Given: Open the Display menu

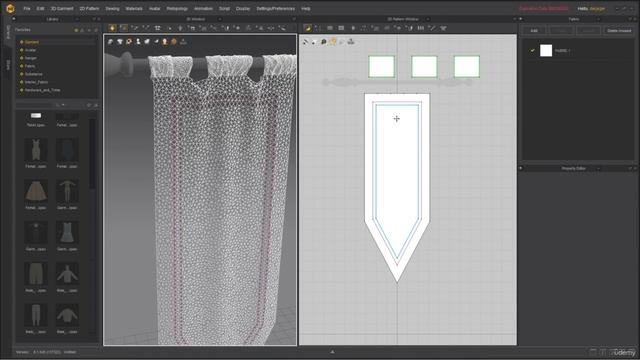Looking at the screenshot, I should click(x=243, y=9).
